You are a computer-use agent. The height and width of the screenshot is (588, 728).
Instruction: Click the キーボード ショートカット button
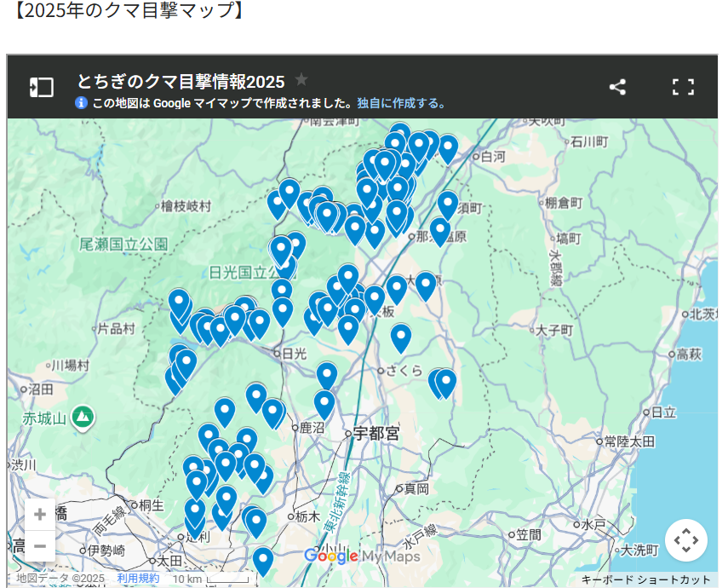[645, 579]
